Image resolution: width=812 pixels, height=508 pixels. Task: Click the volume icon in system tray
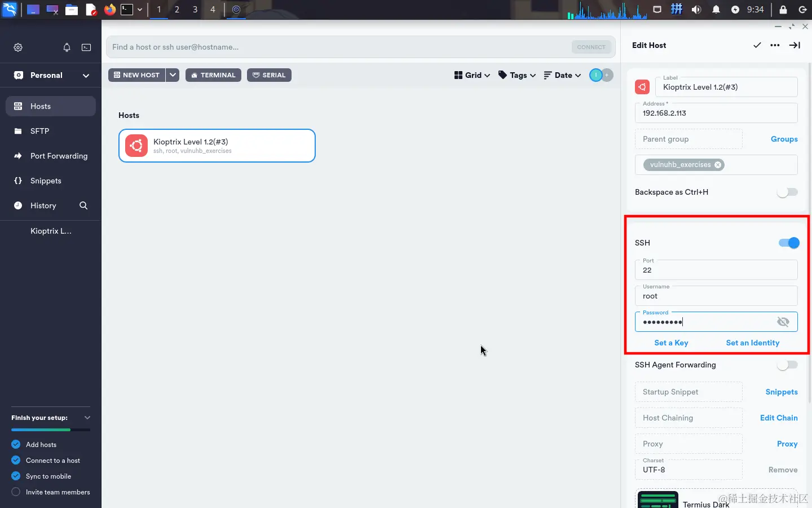[696, 10]
